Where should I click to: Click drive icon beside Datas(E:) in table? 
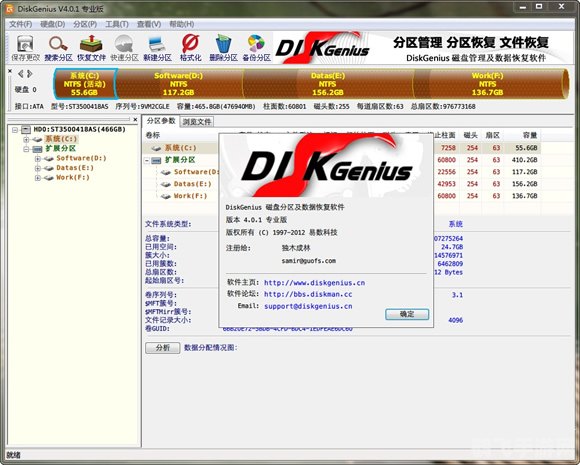(x=166, y=184)
